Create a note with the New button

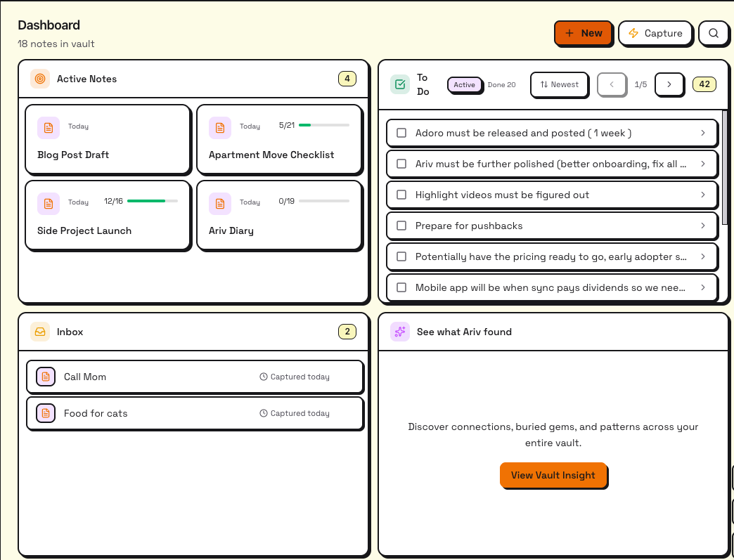click(x=584, y=33)
